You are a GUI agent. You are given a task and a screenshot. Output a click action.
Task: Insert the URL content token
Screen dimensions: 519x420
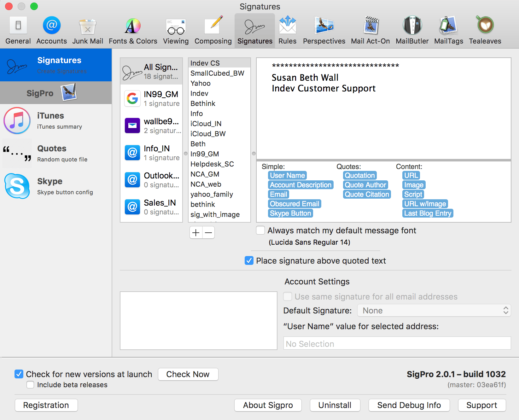[x=411, y=175]
